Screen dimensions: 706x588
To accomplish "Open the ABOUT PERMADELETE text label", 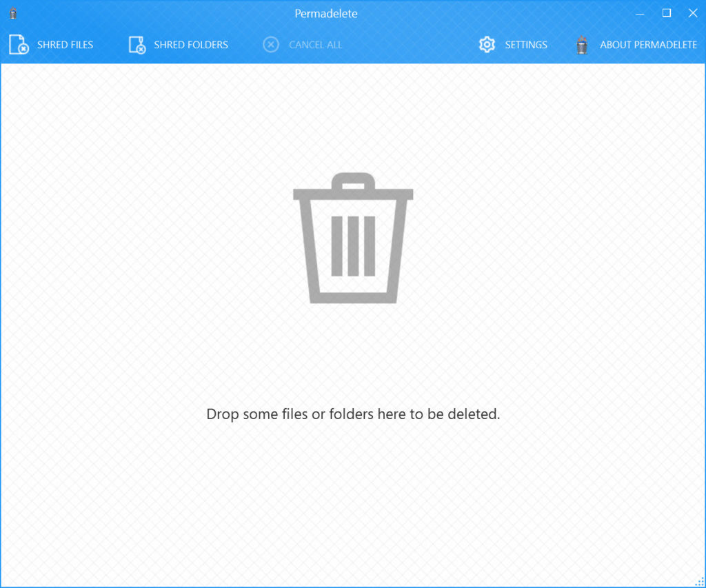I will coord(648,45).
